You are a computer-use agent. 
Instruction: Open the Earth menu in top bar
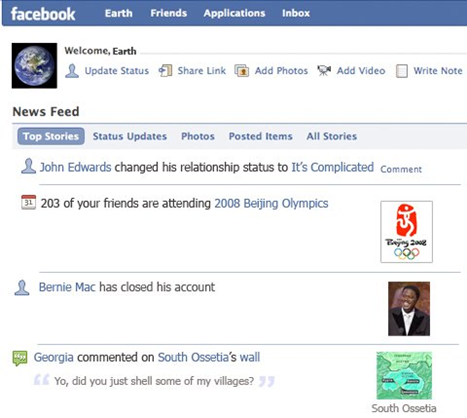coord(119,13)
